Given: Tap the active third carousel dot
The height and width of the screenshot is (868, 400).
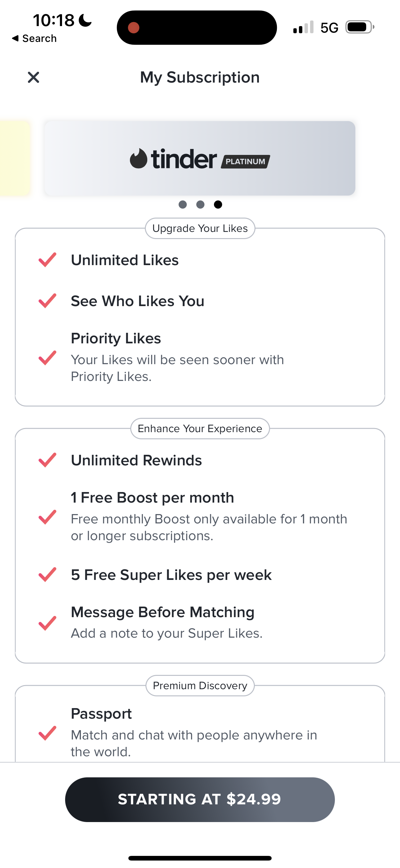Looking at the screenshot, I should point(218,205).
